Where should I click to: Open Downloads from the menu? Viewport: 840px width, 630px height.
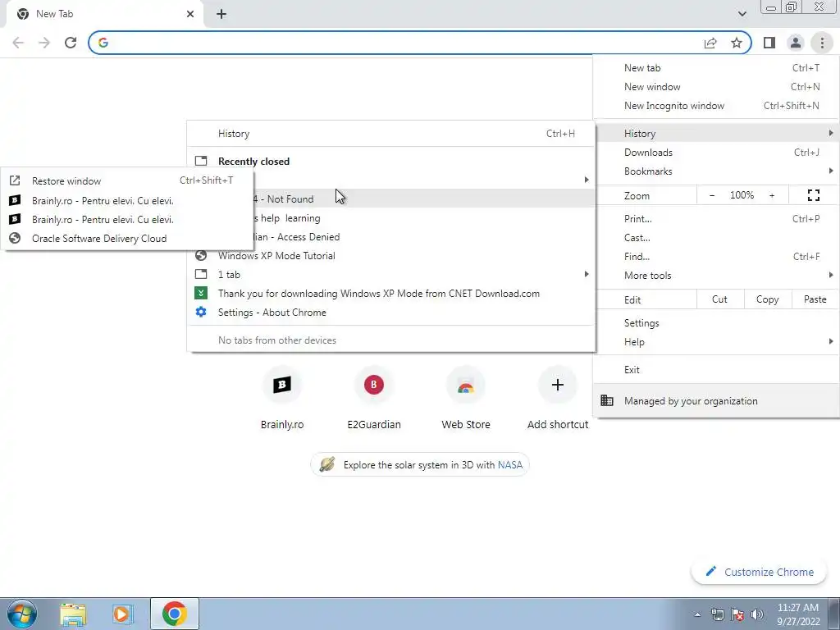[716, 152]
